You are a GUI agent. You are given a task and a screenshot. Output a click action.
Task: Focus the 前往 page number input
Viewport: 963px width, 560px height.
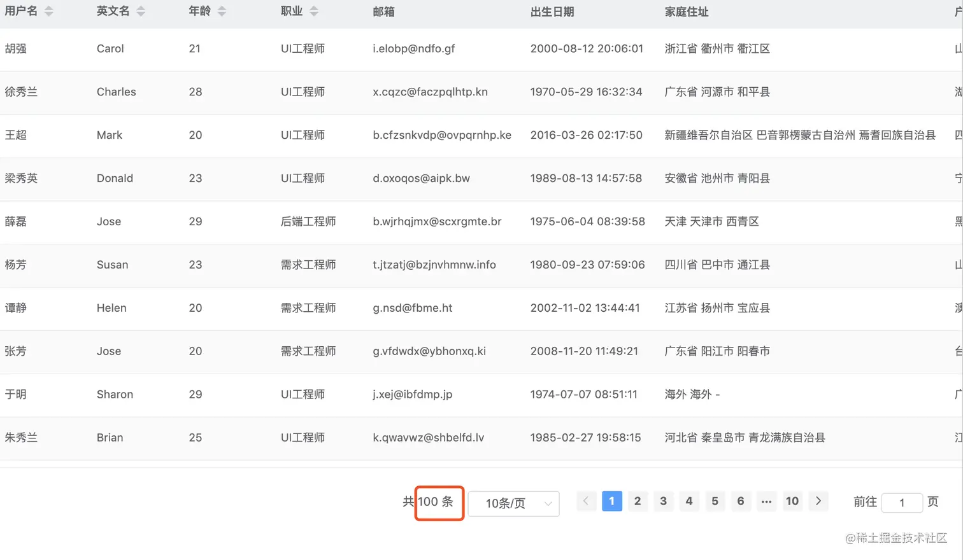tap(902, 503)
